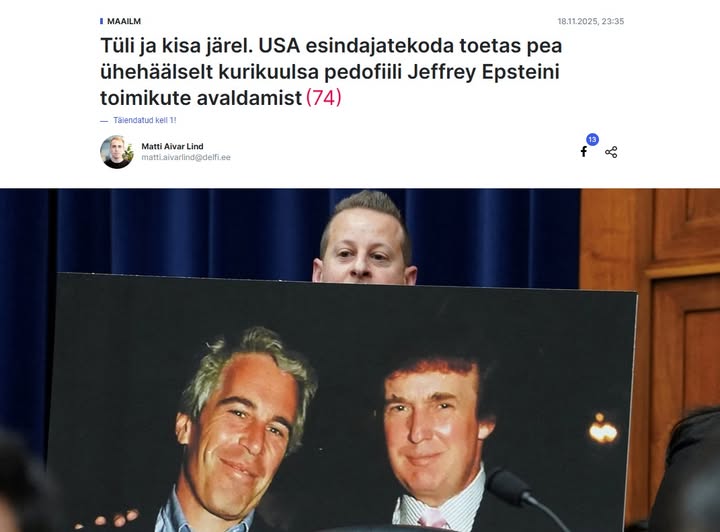Open the author's round avatar photo
This screenshot has width=720, height=532.
coord(117,152)
